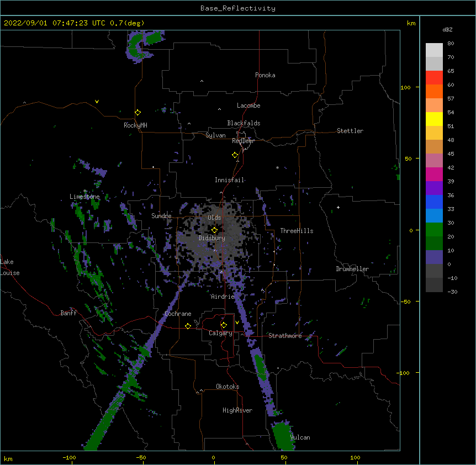476x465 pixels.
Task: Click white plus marker northwest of Drumheller
Action: click(x=338, y=207)
